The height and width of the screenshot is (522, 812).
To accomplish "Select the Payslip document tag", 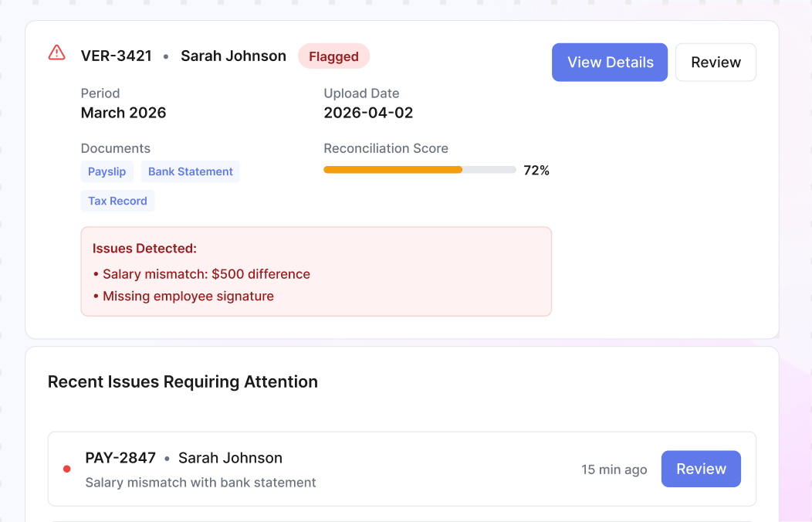I will [x=107, y=171].
